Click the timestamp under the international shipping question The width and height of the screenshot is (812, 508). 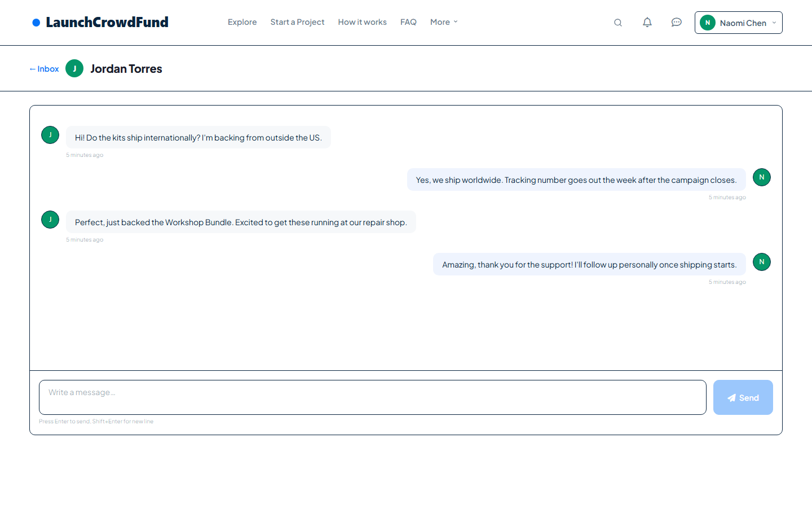85,155
